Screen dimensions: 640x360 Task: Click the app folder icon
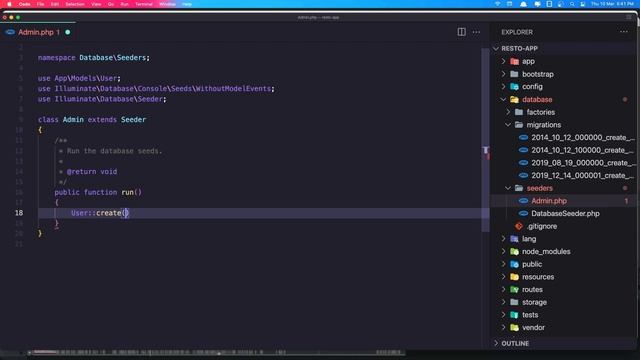click(x=514, y=61)
